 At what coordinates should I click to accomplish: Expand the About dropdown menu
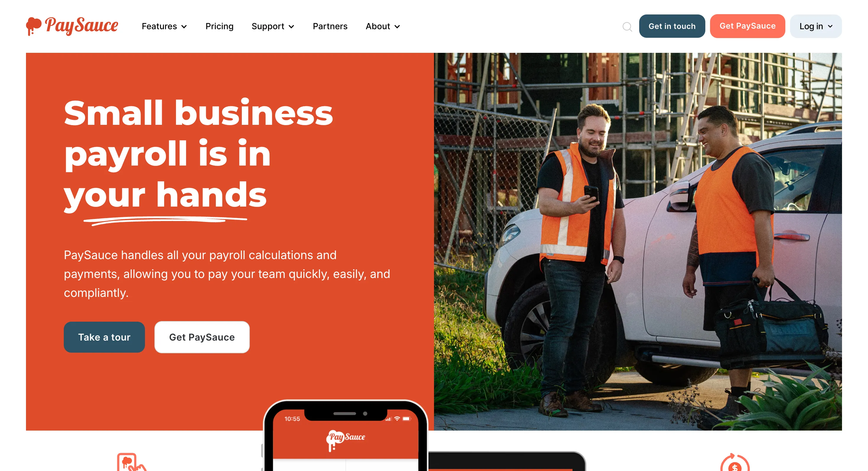[383, 26]
